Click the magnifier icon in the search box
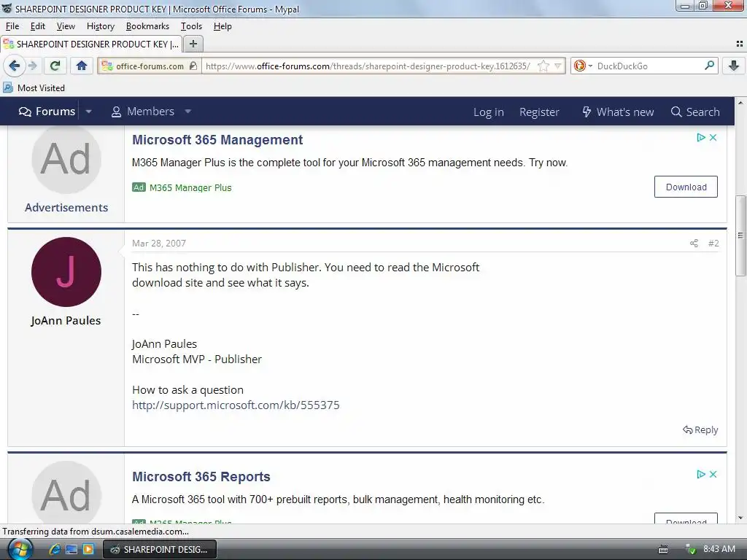 [709, 66]
